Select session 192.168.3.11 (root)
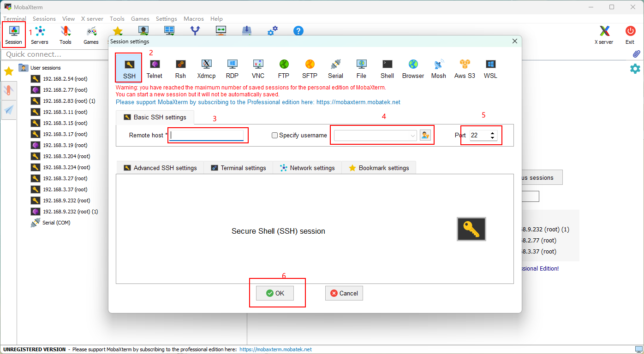 tap(59, 112)
